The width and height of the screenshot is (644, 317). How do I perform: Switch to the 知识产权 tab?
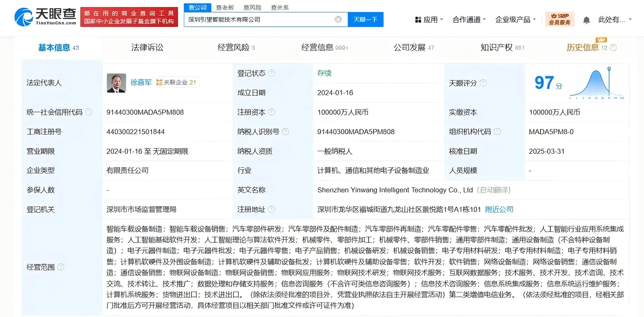pos(503,48)
